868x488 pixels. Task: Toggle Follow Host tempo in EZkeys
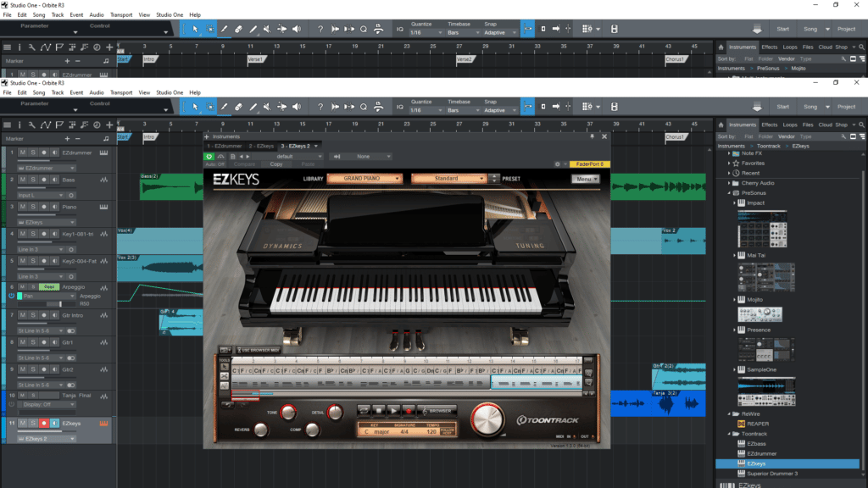(448, 430)
